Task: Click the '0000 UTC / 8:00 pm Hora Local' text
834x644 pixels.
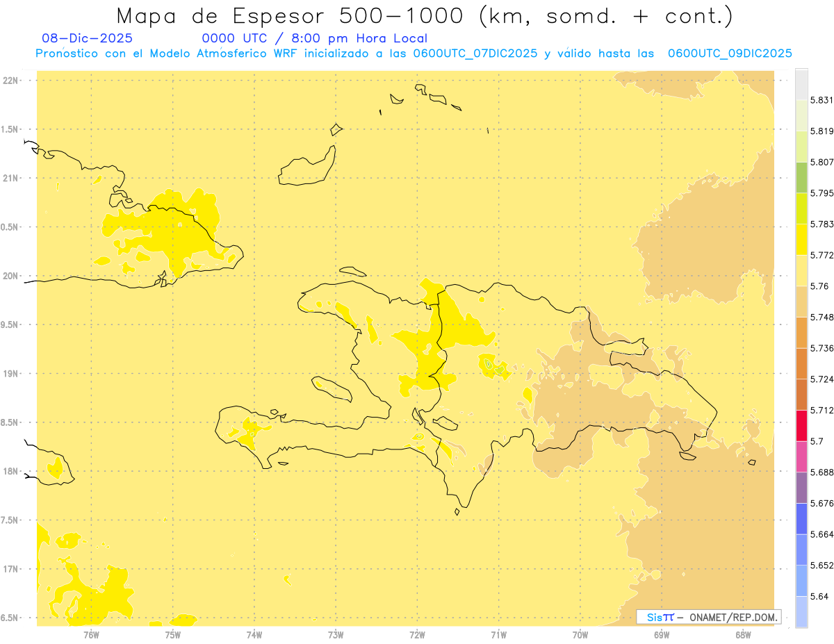Action: coord(314,38)
